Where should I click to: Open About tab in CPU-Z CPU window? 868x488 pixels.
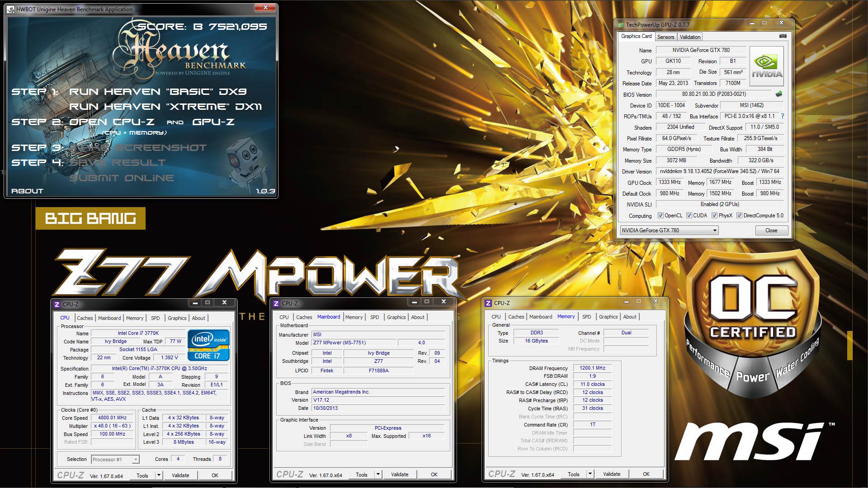click(x=198, y=318)
